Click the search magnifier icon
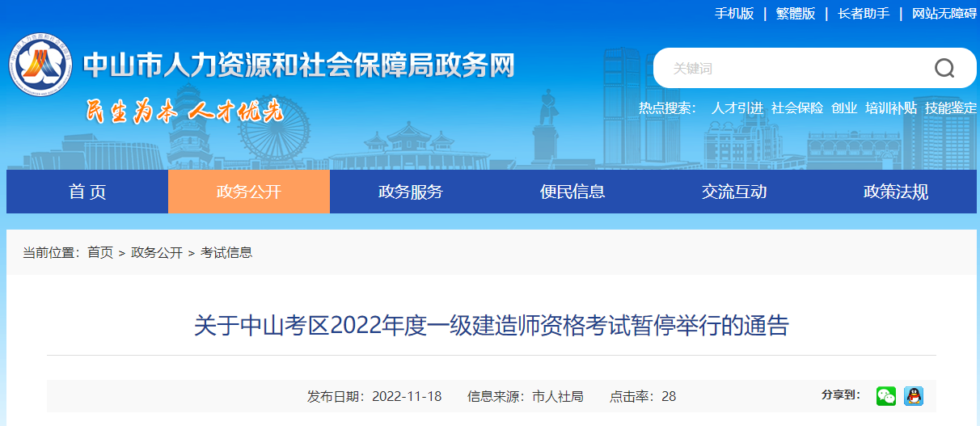 click(x=944, y=68)
